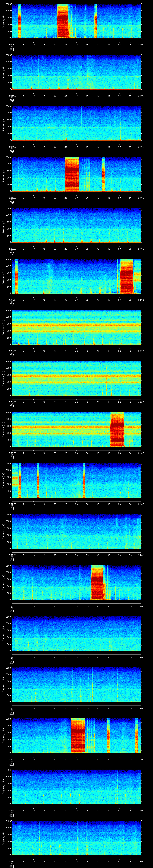The image size is (153, 868).
Task: Click Frequency (Hz) axis label of 3:30 panel
Action: point(3,429)
